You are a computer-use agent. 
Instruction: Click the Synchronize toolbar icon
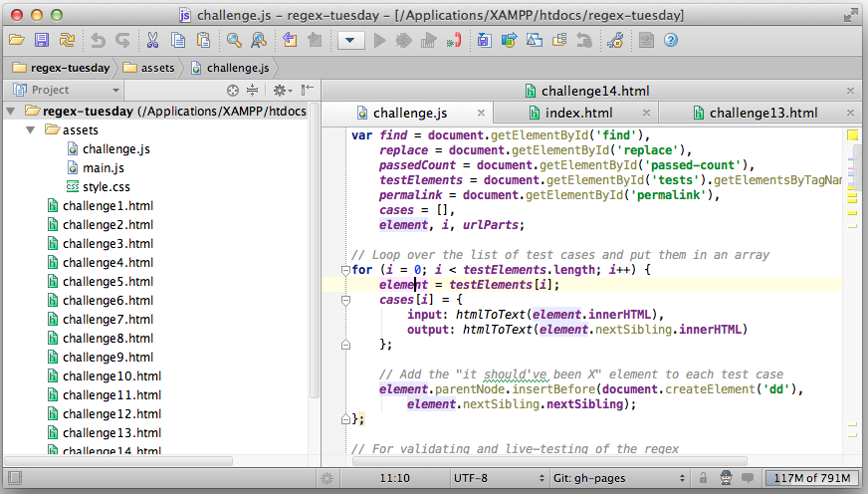(x=67, y=41)
